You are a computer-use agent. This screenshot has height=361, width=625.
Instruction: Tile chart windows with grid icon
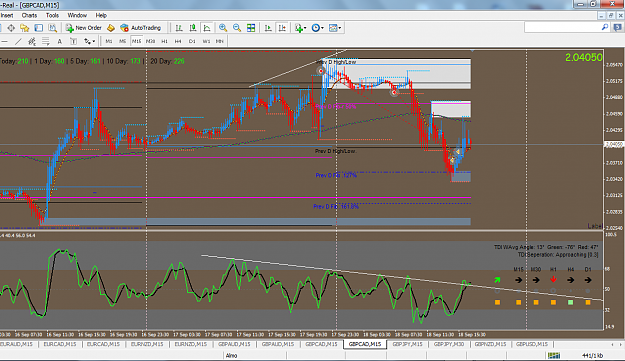[x=251, y=28]
